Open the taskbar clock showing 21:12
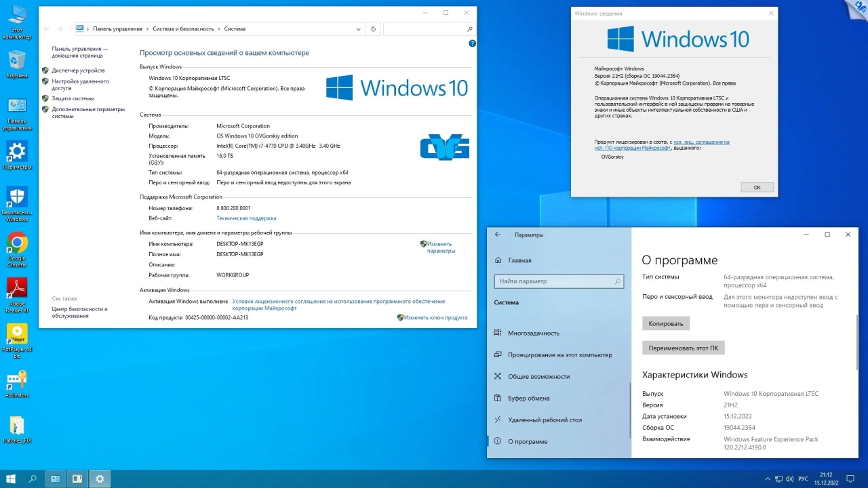 (826, 479)
